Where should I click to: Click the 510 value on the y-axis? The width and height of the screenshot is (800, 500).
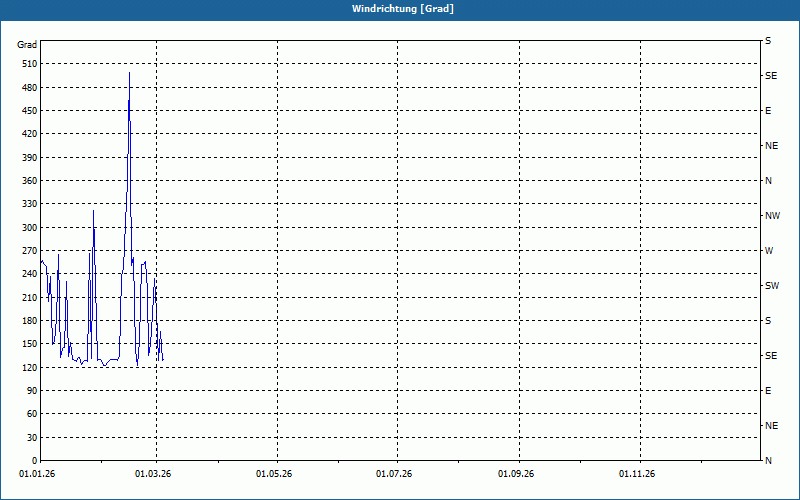point(28,64)
